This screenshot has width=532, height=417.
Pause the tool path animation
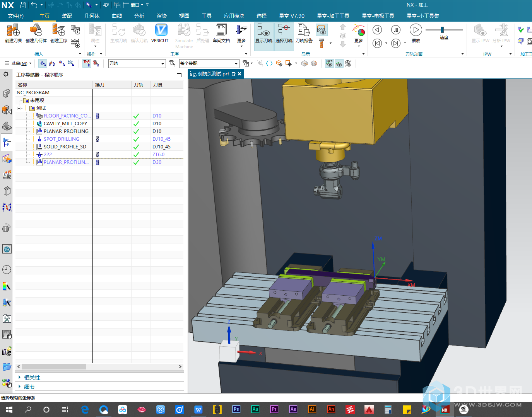tap(395, 30)
